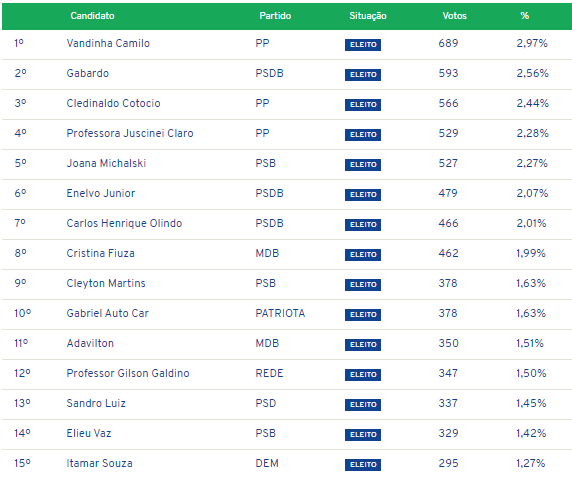Click the PSD party for Sandro Luiz
Screen dimensions: 572x478
pos(266,403)
